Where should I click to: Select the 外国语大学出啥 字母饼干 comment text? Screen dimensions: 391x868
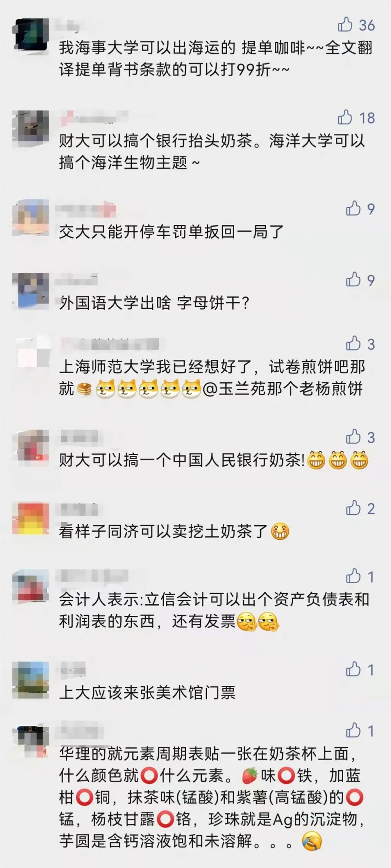[154, 303]
